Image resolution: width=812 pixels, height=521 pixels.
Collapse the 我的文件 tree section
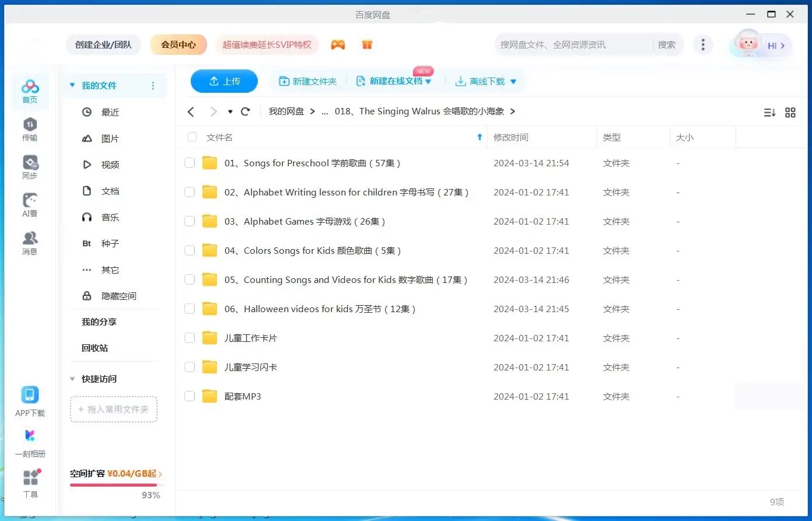72,85
